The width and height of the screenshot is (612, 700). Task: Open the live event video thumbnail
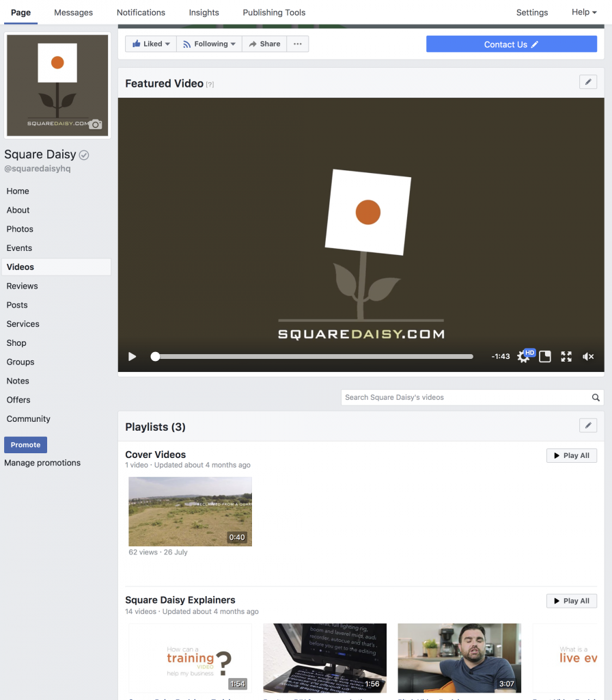(565, 658)
